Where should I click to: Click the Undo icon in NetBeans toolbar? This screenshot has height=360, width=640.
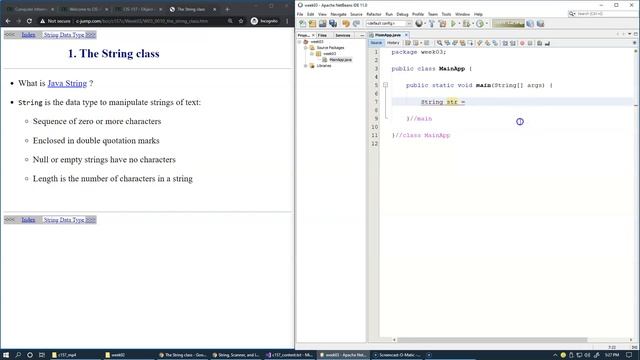346,24
